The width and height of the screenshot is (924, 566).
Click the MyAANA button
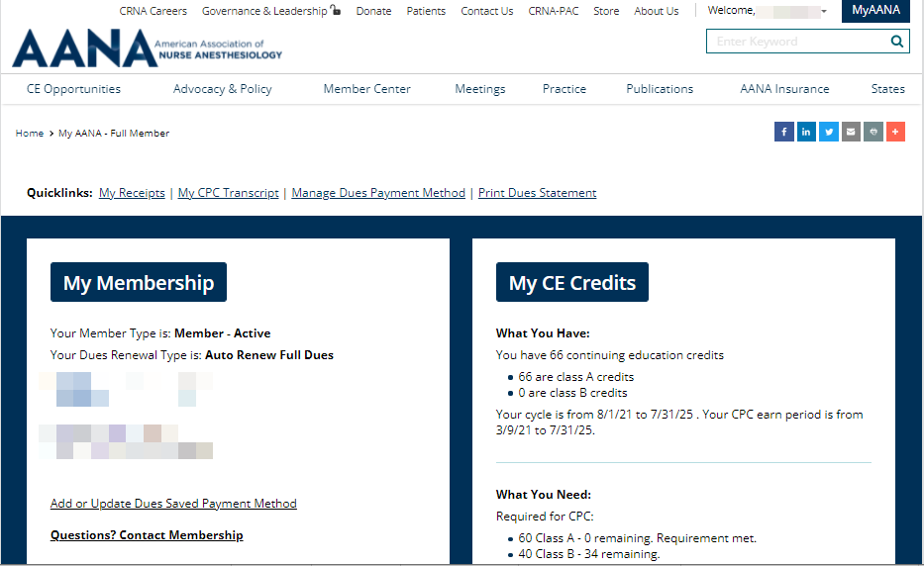[875, 11]
